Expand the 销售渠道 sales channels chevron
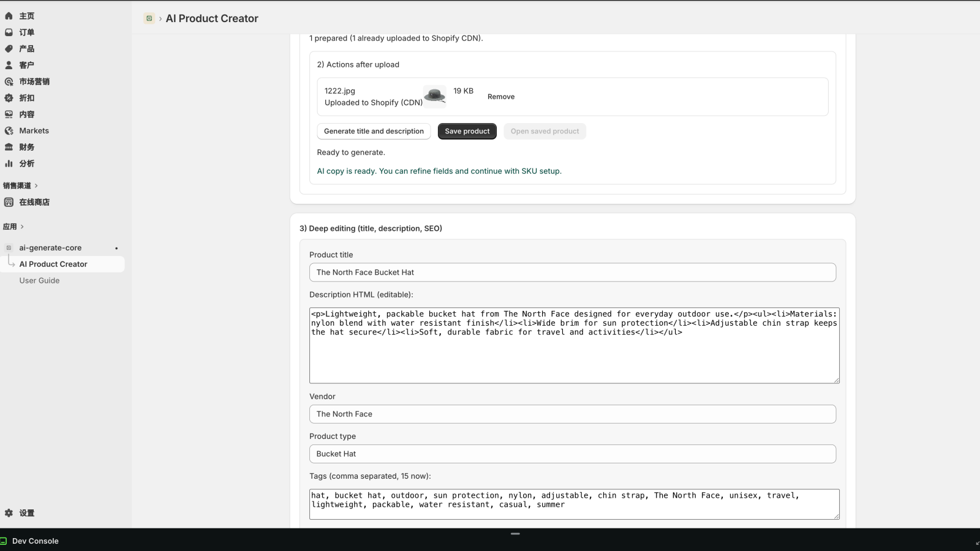Screen dimensions: 980x551 [x=36, y=186]
